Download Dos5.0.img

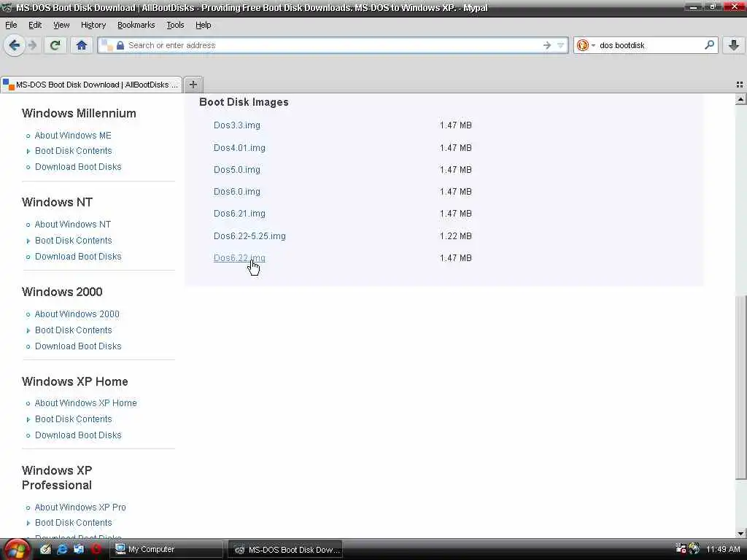click(237, 169)
